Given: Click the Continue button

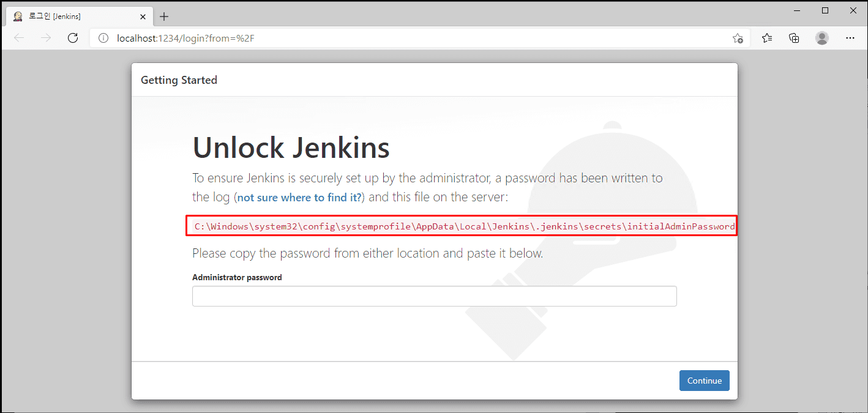Looking at the screenshot, I should coord(704,381).
